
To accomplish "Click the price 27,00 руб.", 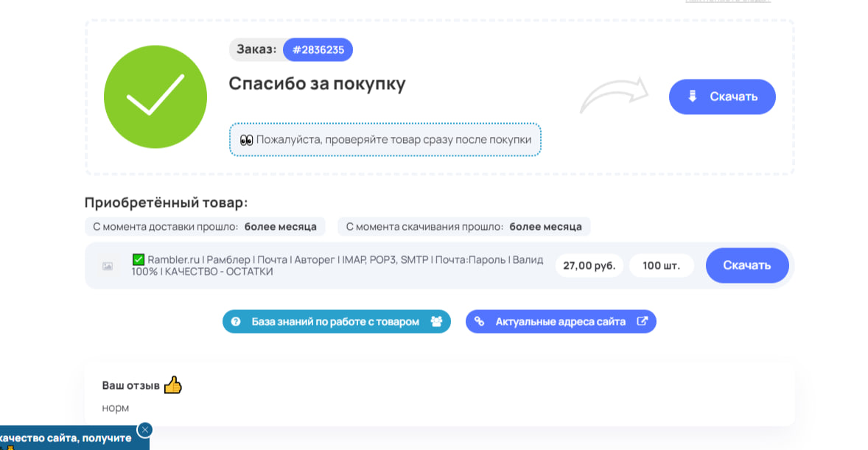I will click(x=589, y=266).
